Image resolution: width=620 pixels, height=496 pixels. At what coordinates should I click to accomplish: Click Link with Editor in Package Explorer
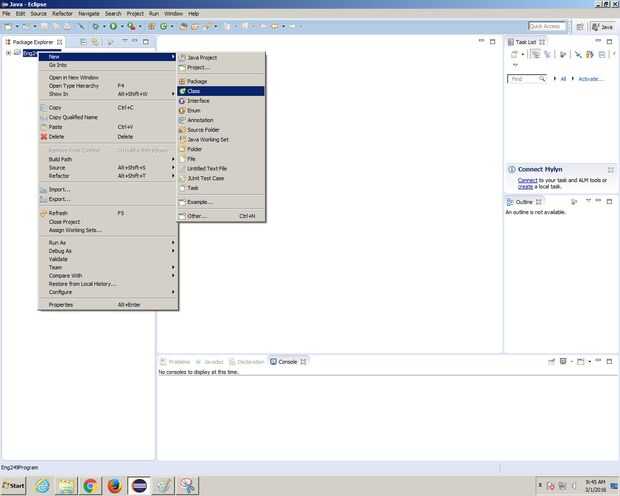pos(95,42)
